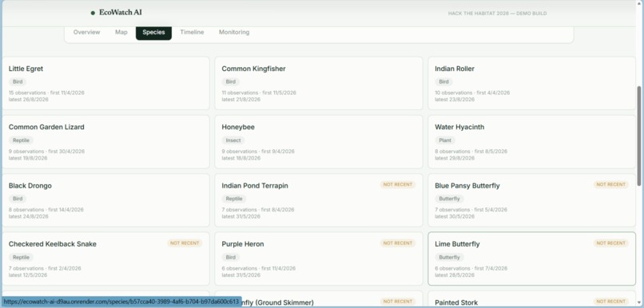Click the Plant tag under Water Hyacinth
The image size is (644, 308).
click(x=445, y=140)
